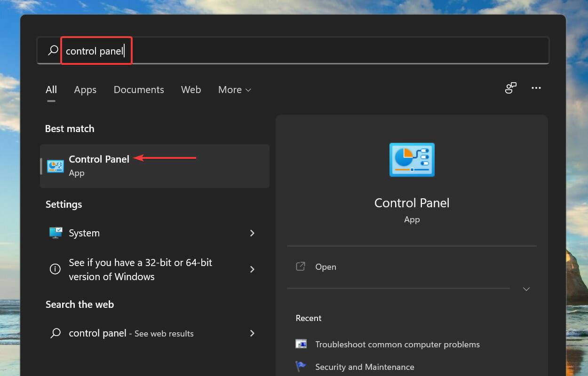Switch to the All results tab
The width and height of the screenshot is (588, 376).
point(51,89)
